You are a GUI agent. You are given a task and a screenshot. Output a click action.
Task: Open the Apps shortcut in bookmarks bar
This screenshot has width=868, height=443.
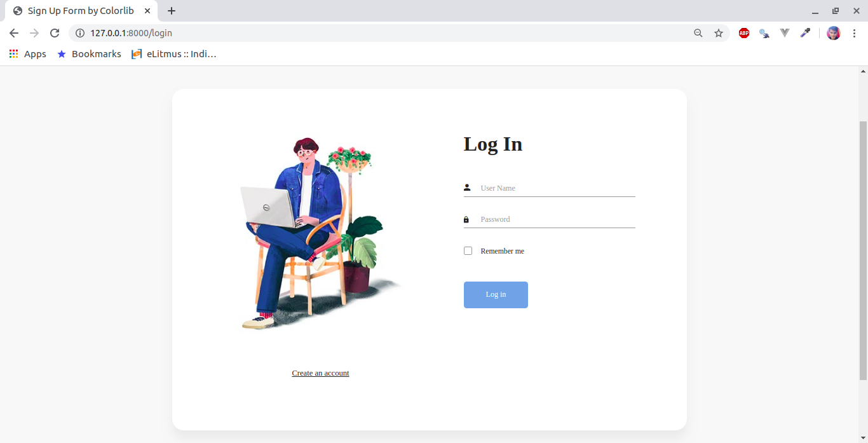point(28,54)
